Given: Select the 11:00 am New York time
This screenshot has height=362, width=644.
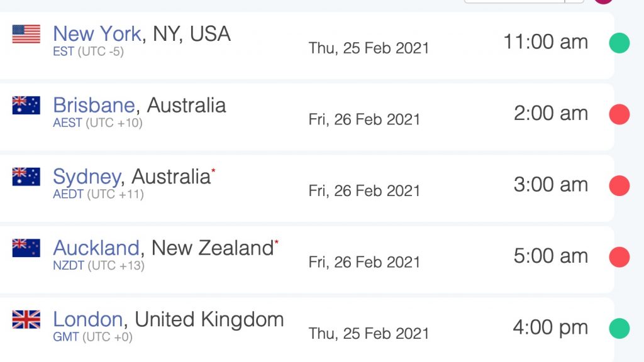Looking at the screenshot, I should pyautogui.click(x=546, y=42).
